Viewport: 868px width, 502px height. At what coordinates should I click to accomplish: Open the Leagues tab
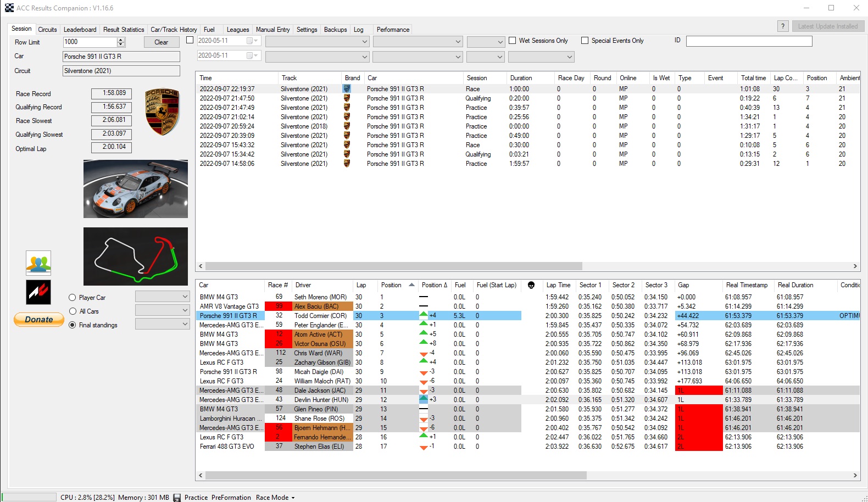[238, 30]
